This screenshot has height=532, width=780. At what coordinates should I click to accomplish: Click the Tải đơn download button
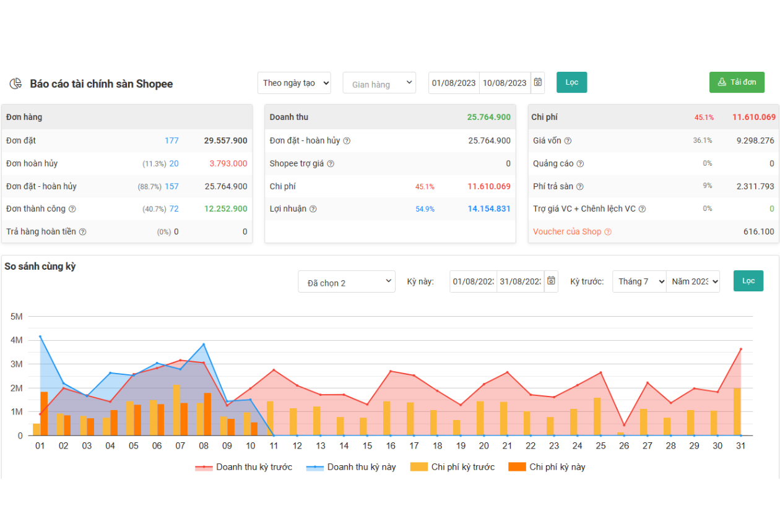point(737,82)
